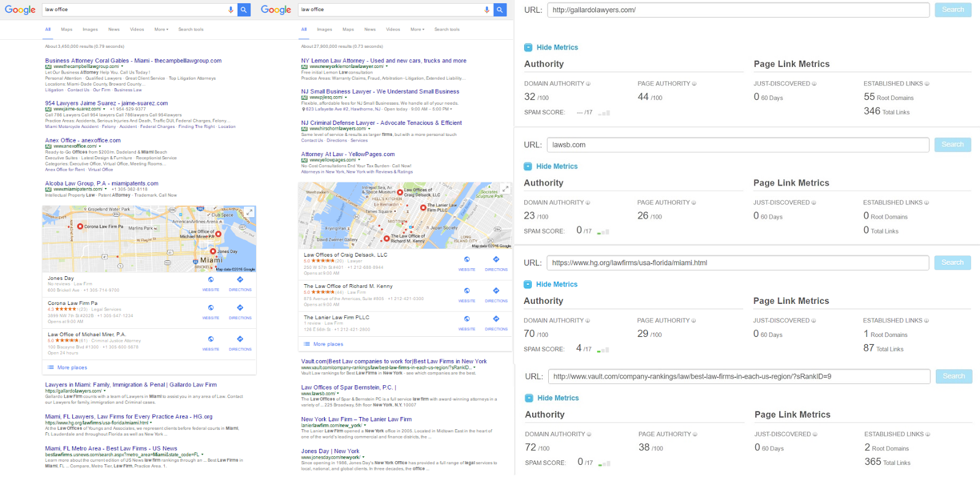This screenshot has width=980, height=485.
Task: Select Maps tab on Miami results page
Action: pyautogui.click(x=67, y=29)
